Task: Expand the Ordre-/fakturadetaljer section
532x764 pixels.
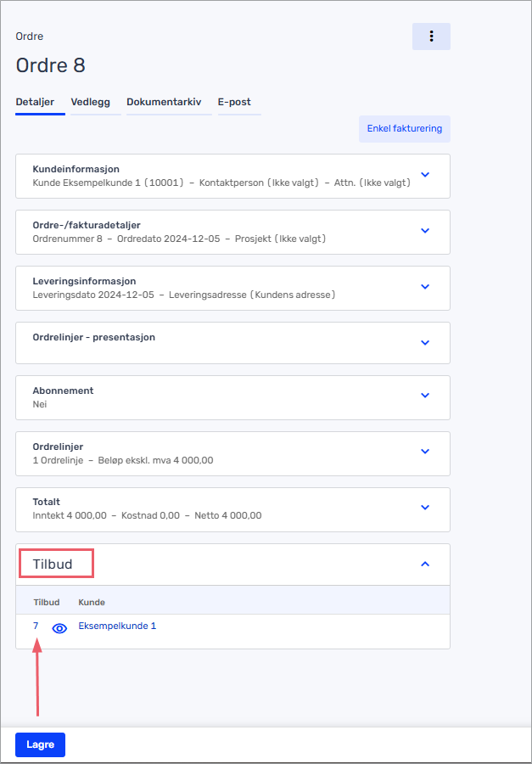Action: (x=425, y=230)
